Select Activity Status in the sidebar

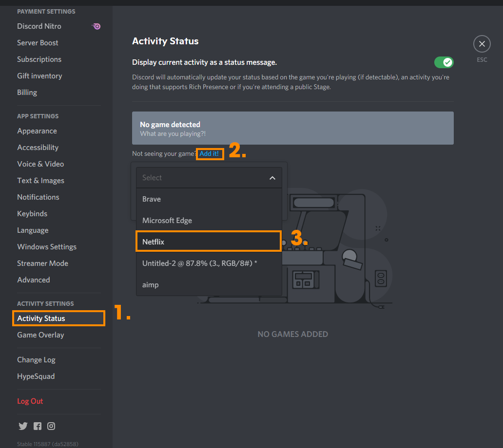tap(58, 318)
